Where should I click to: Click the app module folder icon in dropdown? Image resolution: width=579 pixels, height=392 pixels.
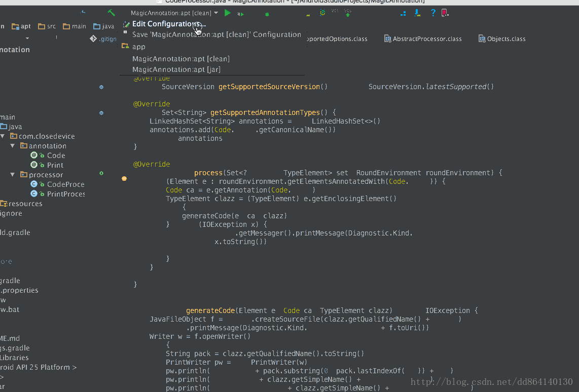125,46
